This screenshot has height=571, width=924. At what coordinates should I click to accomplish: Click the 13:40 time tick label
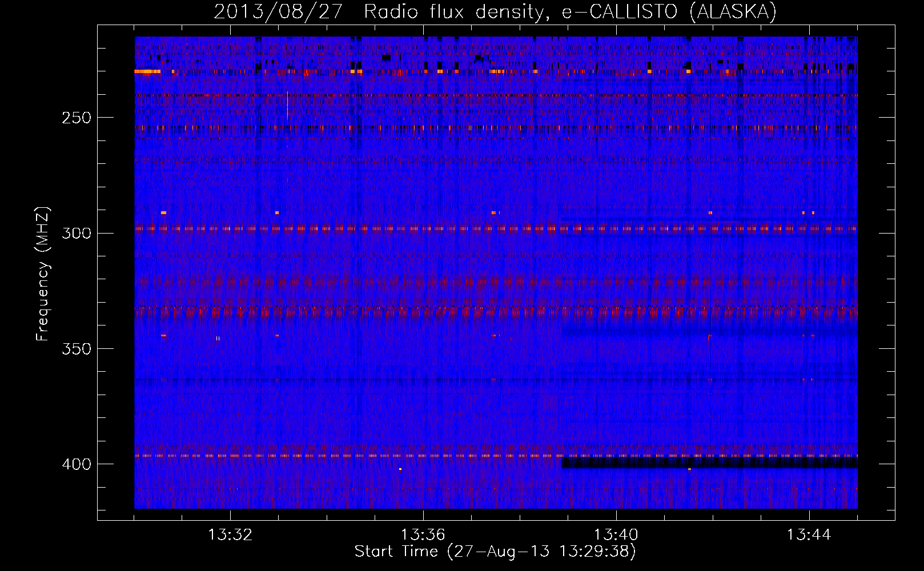click(x=616, y=534)
